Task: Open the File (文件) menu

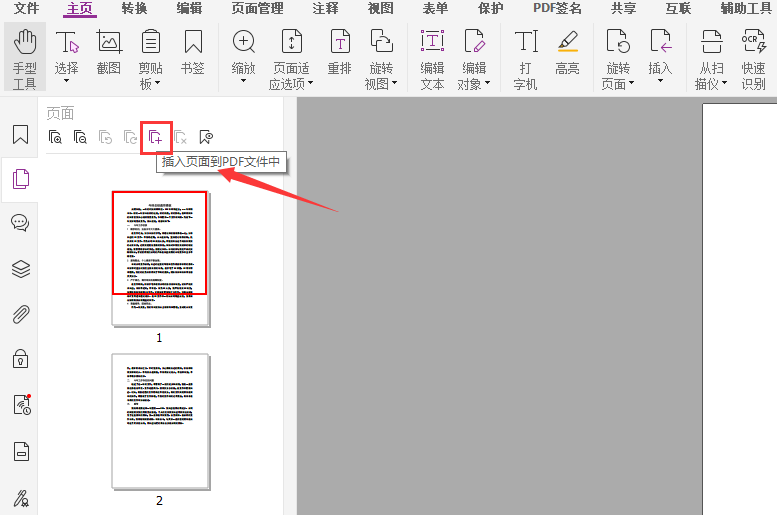Action: coord(26,9)
